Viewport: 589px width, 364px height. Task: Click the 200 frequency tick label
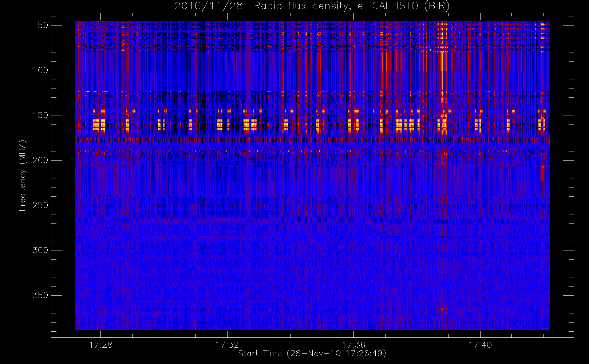point(40,160)
